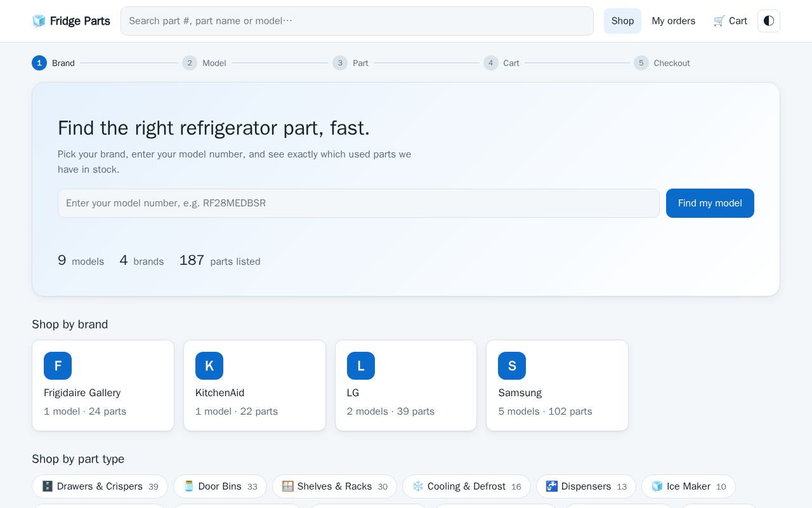The height and width of the screenshot is (508, 812).
Task: Click the Fridge Parts logo icon
Action: point(39,21)
